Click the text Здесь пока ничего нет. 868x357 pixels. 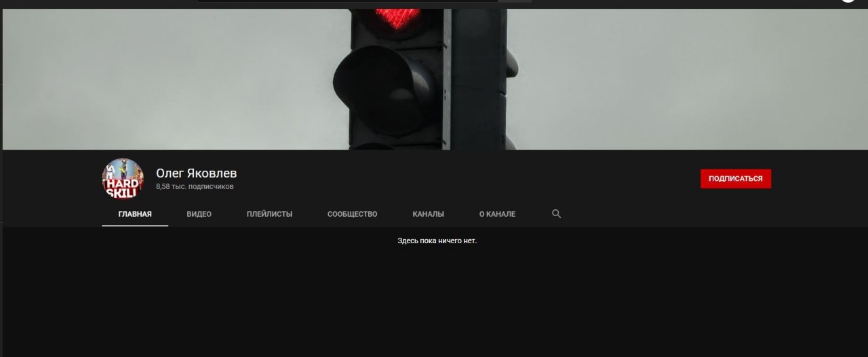(437, 240)
